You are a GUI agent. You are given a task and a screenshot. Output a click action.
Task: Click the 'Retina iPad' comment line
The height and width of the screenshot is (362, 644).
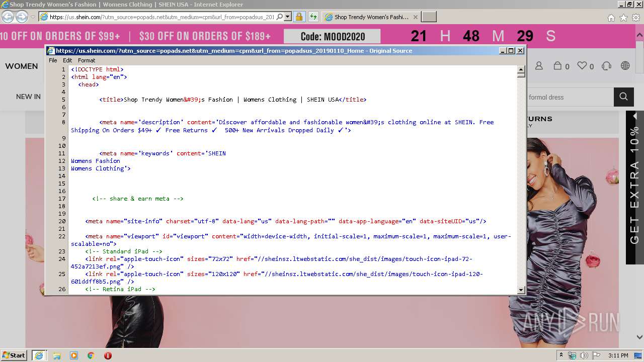tap(120, 289)
